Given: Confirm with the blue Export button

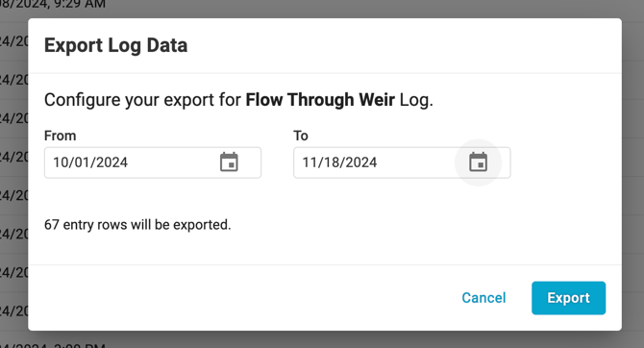Looking at the screenshot, I should point(568,298).
